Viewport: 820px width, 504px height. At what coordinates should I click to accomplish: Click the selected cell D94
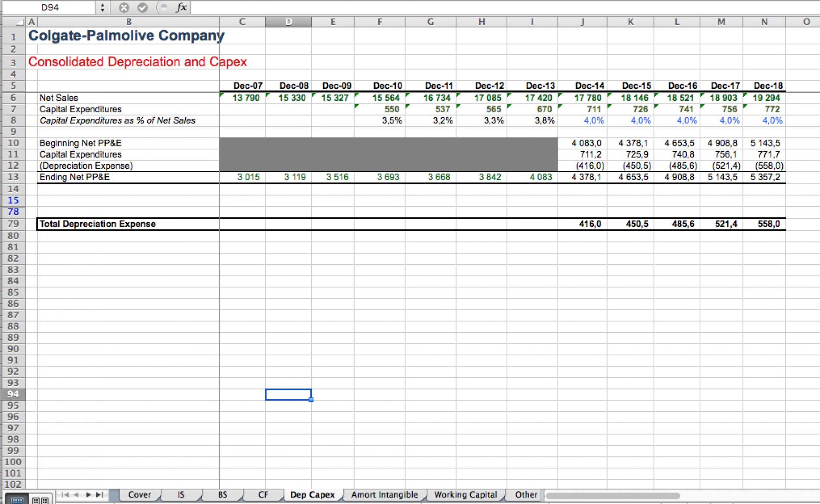(x=288, y=394)
